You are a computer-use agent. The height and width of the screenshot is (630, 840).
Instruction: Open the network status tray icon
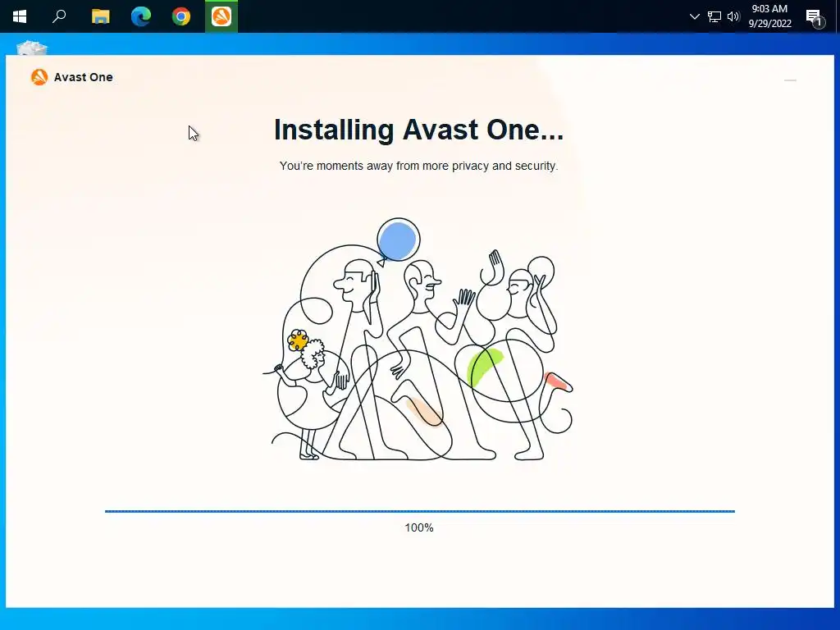[x=714, y=16]
